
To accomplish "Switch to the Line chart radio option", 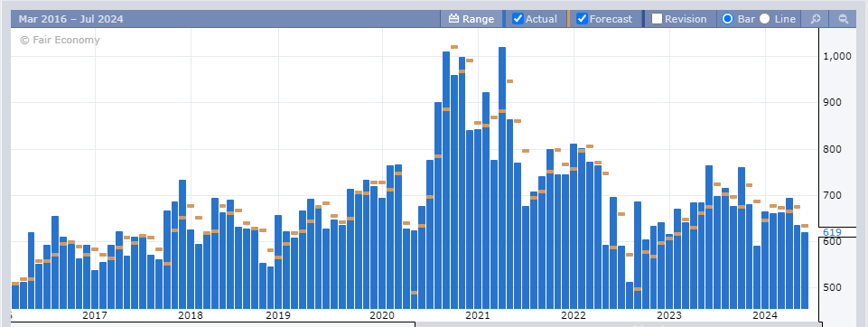I will click(764, 19).
